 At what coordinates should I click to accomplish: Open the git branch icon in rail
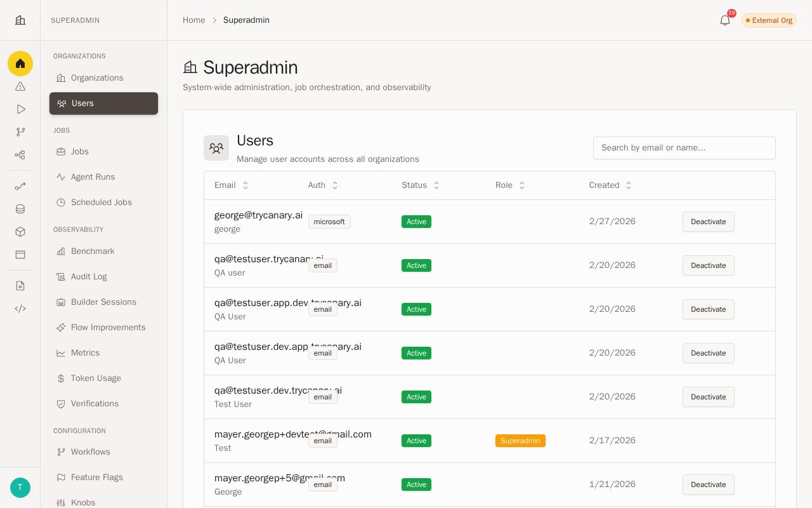coord(20,132)
